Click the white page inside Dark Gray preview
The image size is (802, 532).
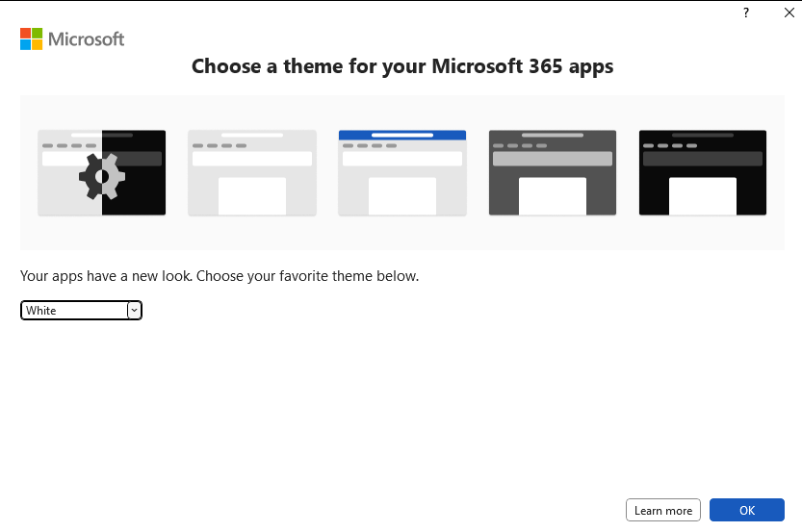(x=553, y=196)
